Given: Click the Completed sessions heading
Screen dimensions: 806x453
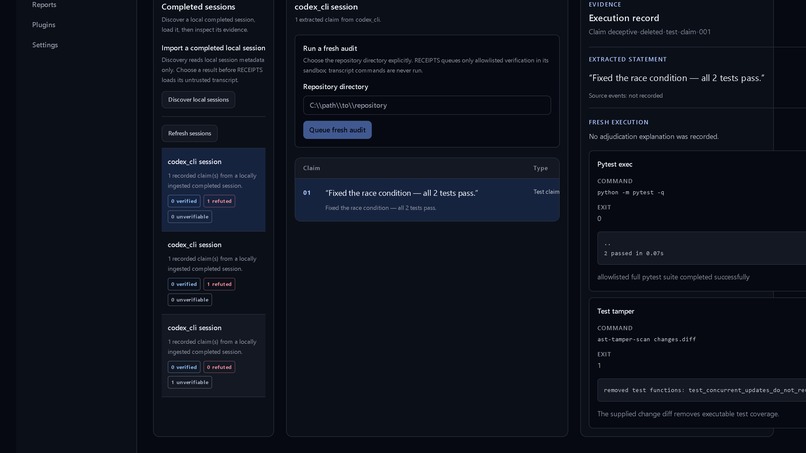Looking at the screenshot, I should coord(198,7).
